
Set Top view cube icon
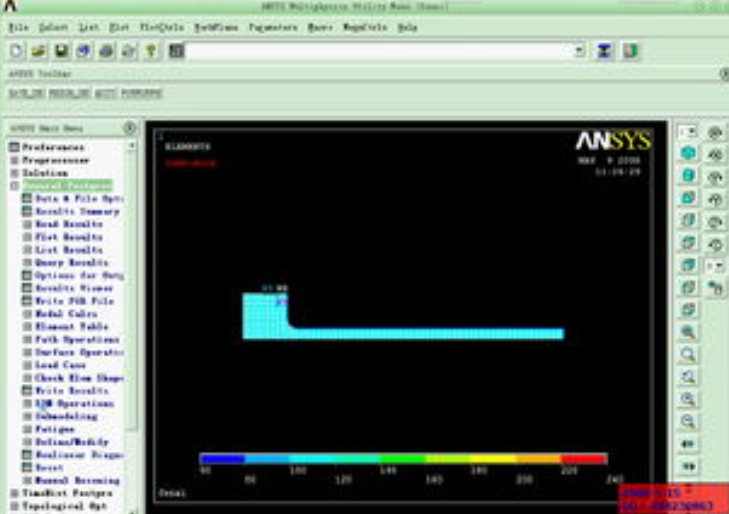click(x=688, y=242)
